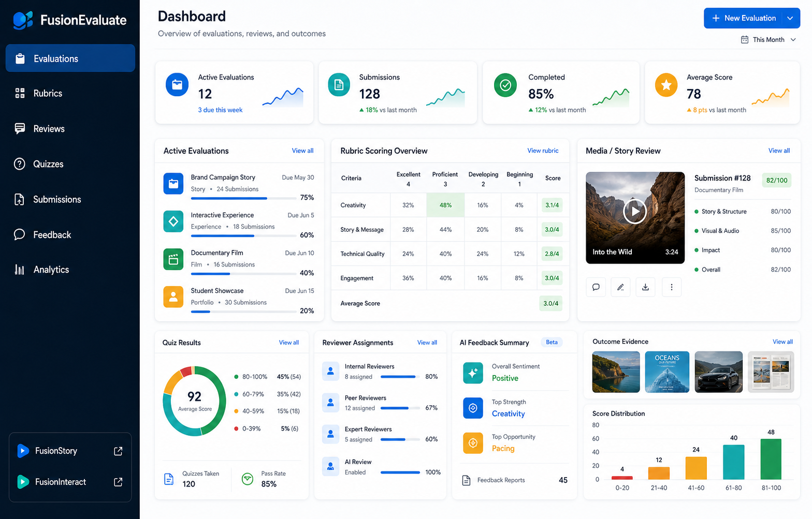Click the Top Opportunity orange icon
812x519 pixels.
coord(473,443)
